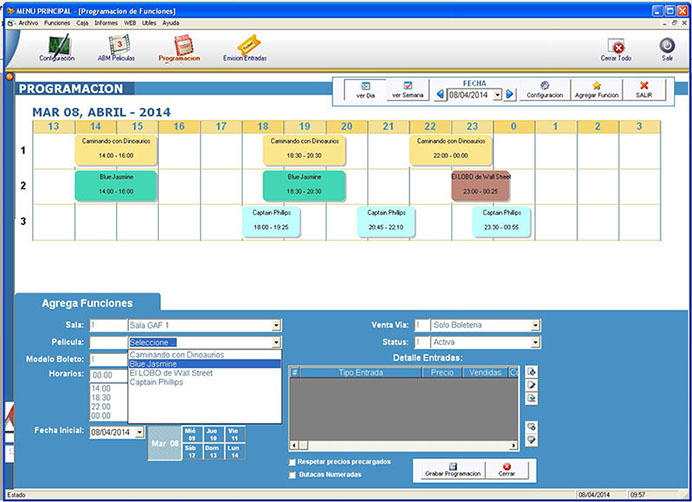Click the Cerrar Todo icon
This screenshot has height=502, width=692.
(616, 48)
